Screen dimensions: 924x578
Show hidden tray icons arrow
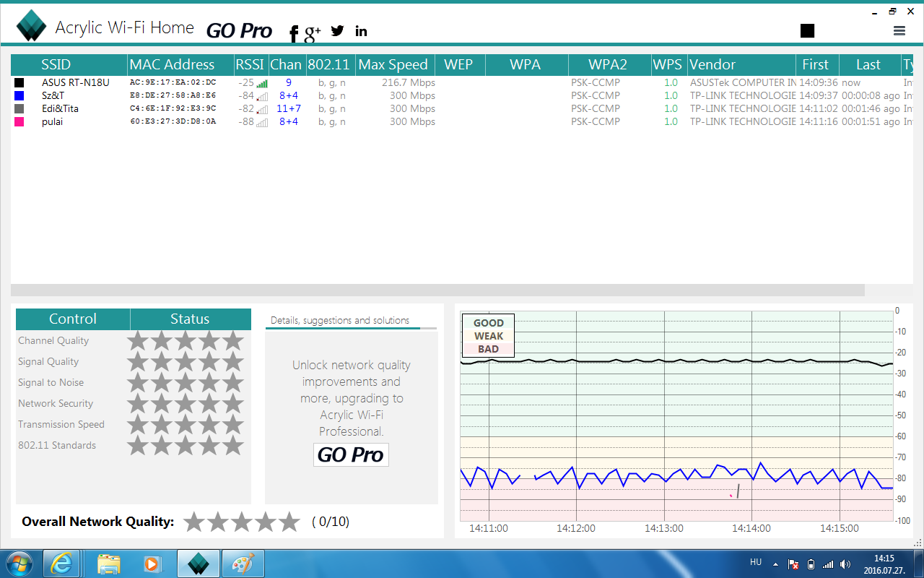(775, 564)
